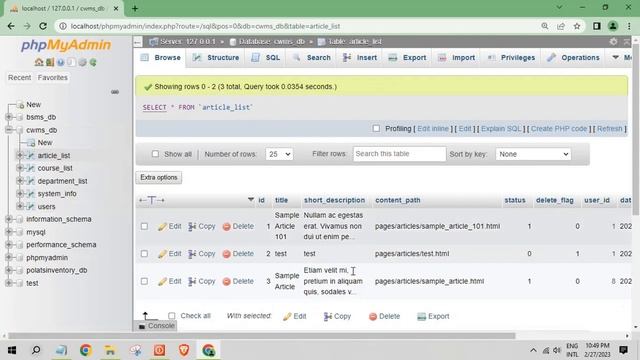Toggle the Profiling checkbox
This screenshot has width=640, height=360.
click(376, 129)
